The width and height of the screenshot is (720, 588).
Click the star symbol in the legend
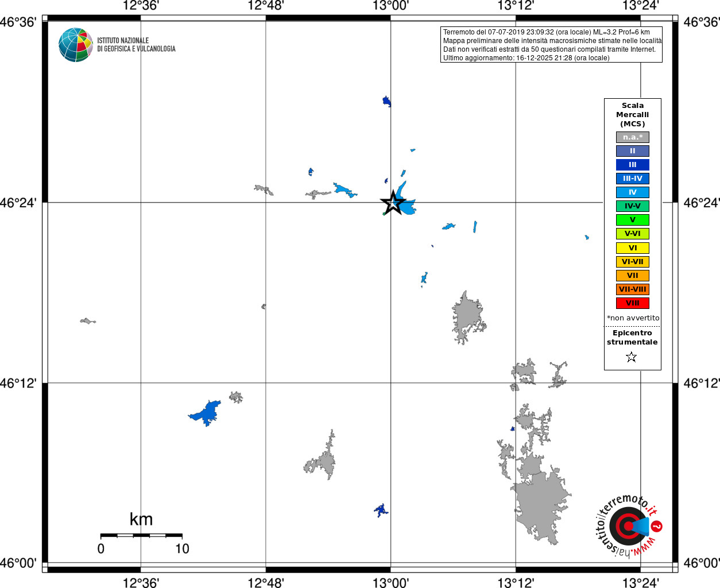(632, 357)
